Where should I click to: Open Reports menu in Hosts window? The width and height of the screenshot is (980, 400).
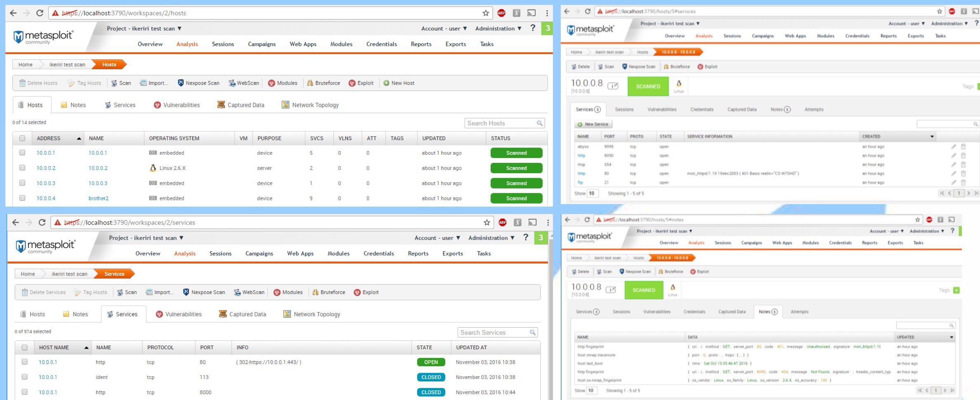[421, 44]
